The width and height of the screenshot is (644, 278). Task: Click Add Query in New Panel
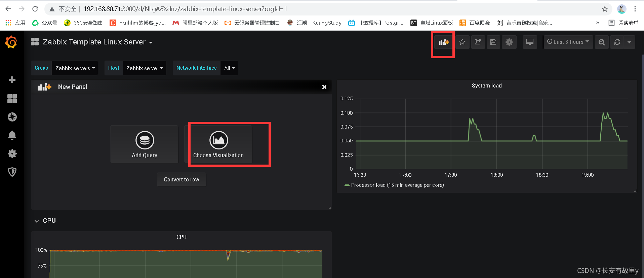(145, 144)
